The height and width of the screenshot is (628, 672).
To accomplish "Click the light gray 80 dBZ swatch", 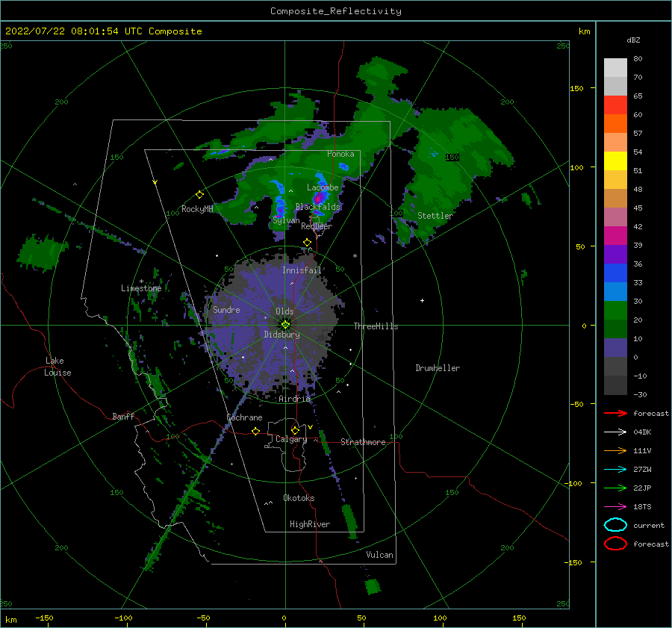I will pyautogui.click(x=615, y=67).
